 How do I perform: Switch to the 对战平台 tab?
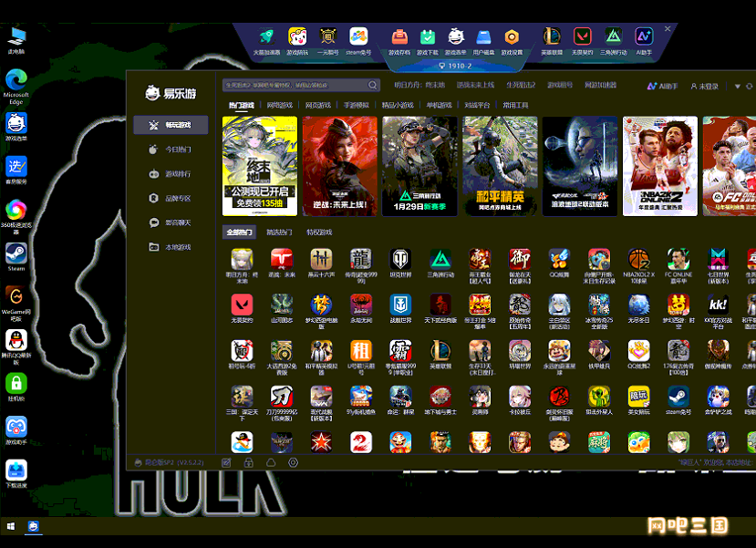click(477, 105)
